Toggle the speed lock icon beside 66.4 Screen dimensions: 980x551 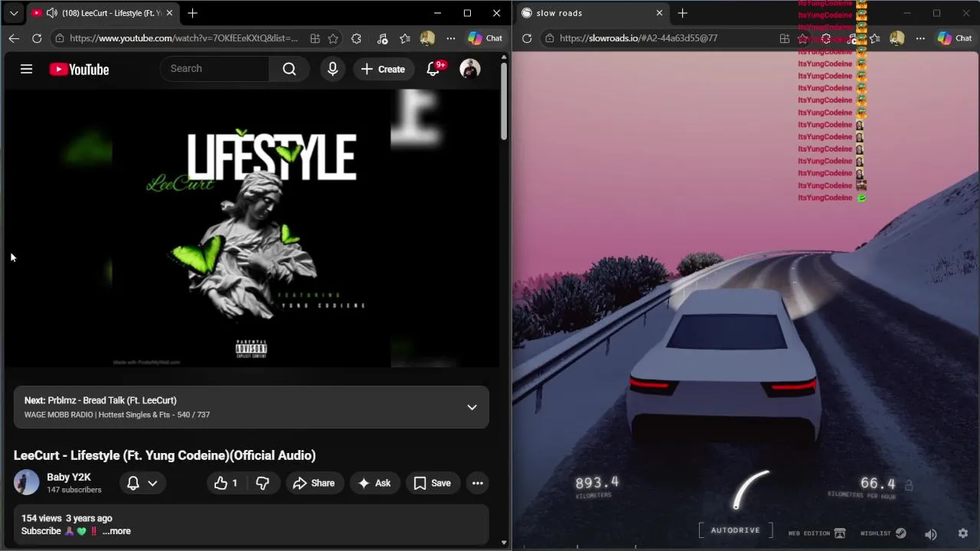909,485
